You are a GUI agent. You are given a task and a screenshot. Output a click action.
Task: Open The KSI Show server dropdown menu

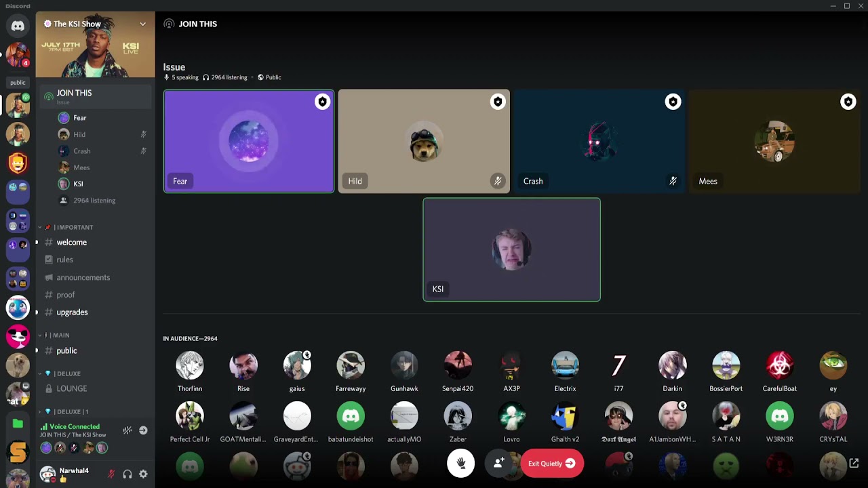[x=142, y=24]
